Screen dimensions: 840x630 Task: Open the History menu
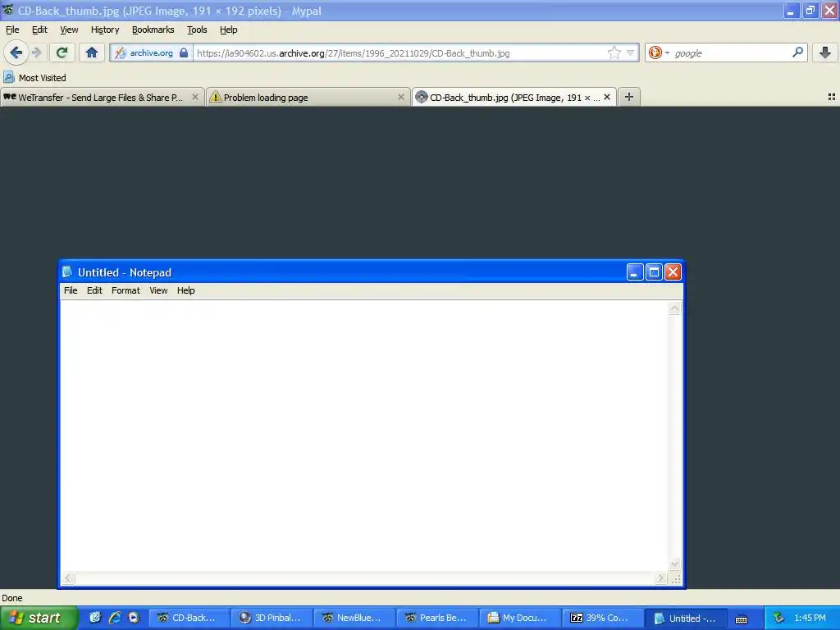tap(105, 30)
